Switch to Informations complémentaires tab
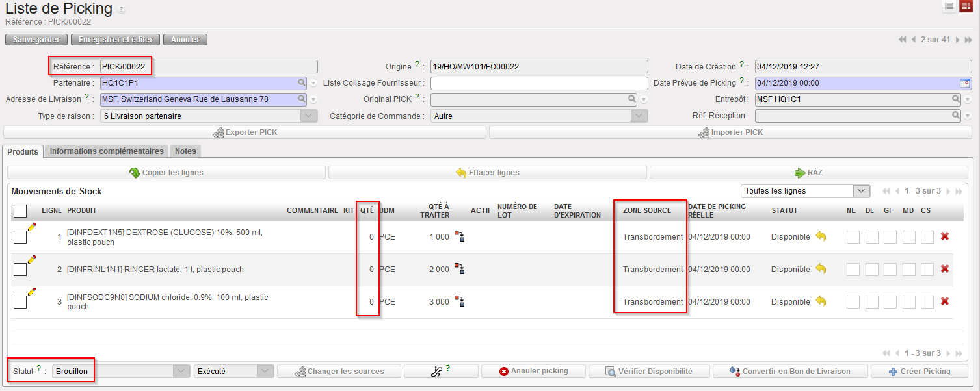The height and width of the screenshot is (391, 980). (x=107, y=151)
